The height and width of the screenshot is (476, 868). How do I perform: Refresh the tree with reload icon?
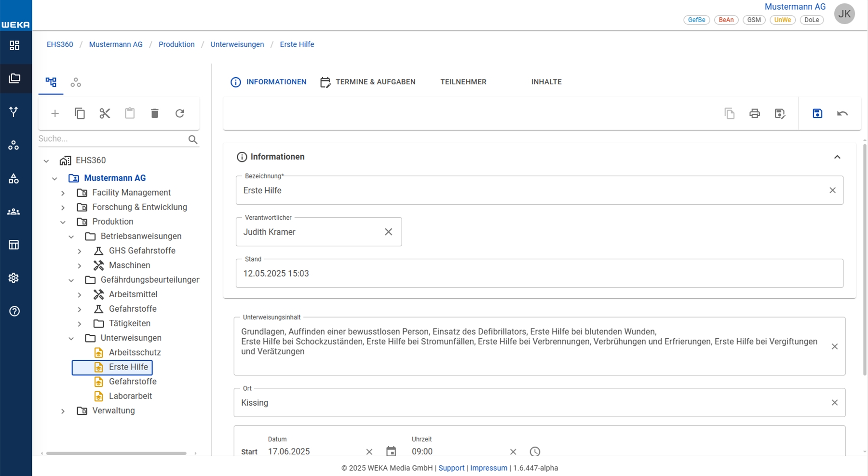[x=180, y=114]
